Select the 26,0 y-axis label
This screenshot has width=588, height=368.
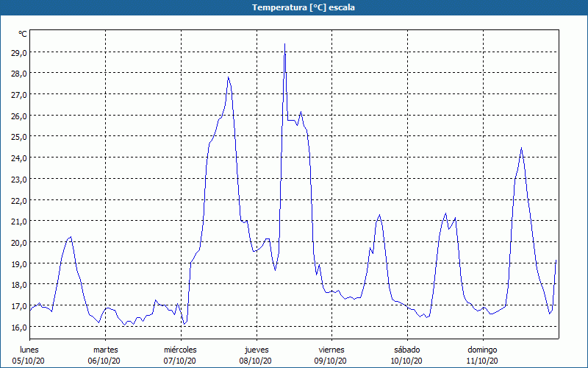(x=19, y=116)
